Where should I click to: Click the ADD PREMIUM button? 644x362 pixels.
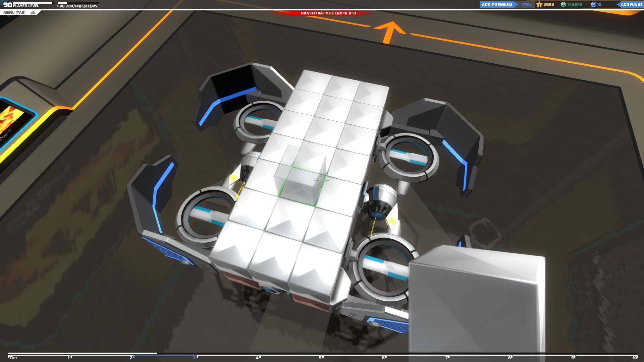[497, 5]
